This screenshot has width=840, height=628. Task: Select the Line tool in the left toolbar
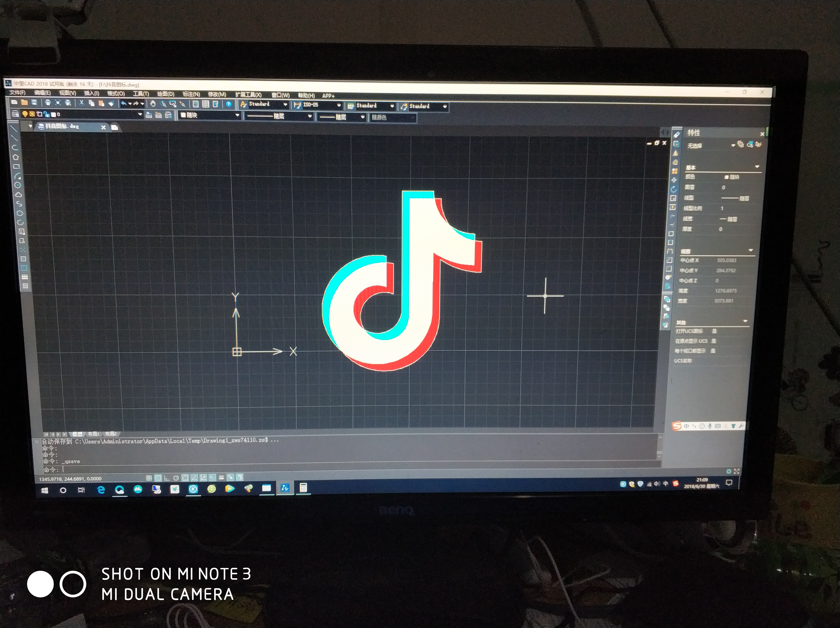(x=14, y=128)
